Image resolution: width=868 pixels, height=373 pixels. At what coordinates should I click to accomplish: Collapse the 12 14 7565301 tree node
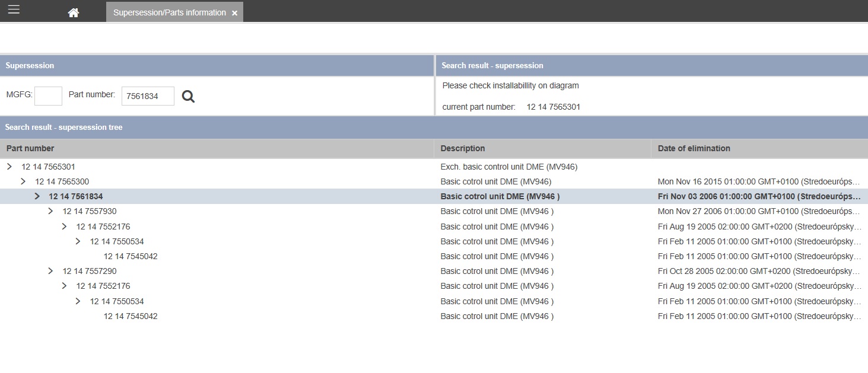pos(9,167)
